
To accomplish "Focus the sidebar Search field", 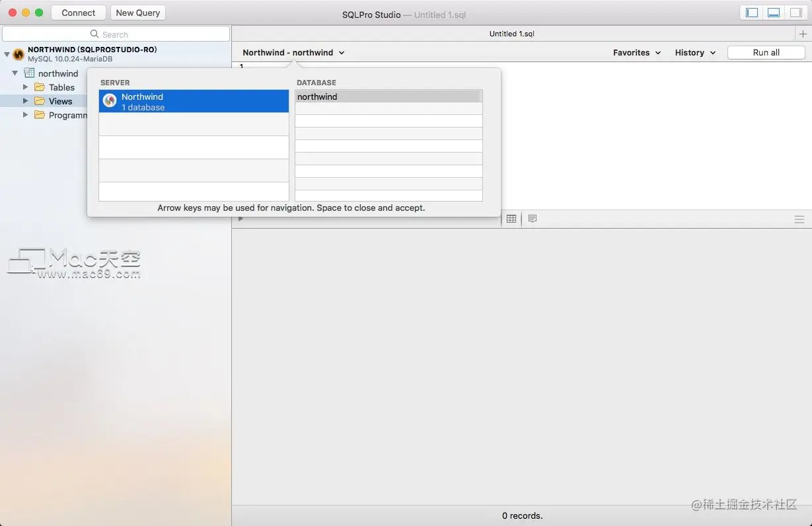I will (116, 34).
